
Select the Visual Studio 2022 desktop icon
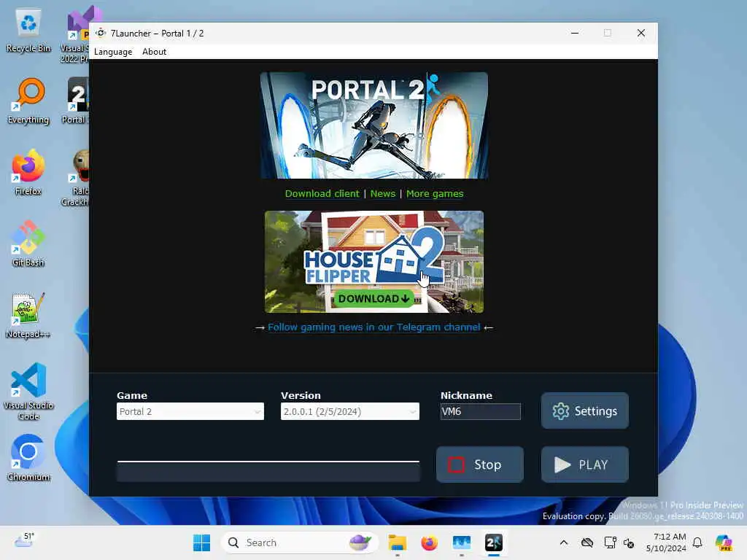(74, 36)
